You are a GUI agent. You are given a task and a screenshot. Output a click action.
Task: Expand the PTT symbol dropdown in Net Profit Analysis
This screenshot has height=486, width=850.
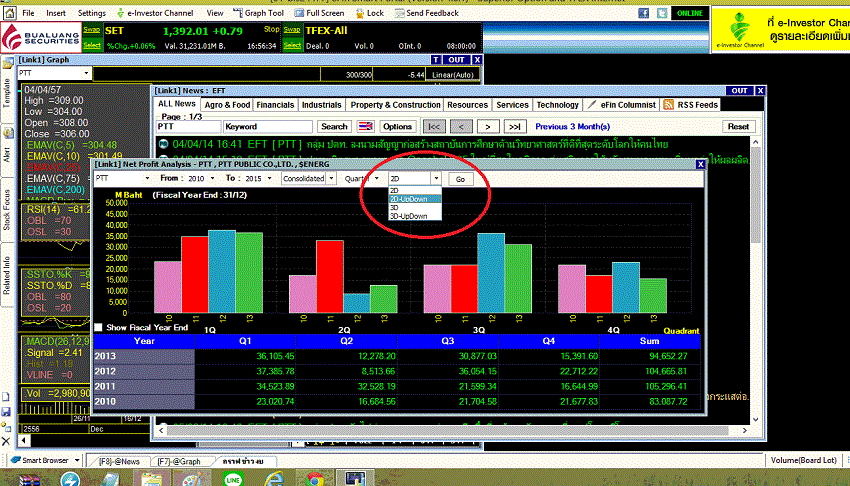(x=147, y=178)
